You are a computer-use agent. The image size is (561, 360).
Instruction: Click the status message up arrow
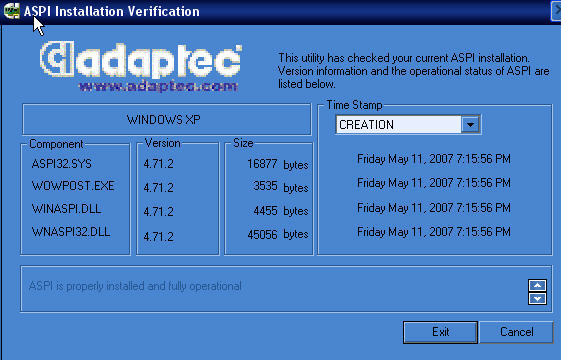click(x=537, y=285)
